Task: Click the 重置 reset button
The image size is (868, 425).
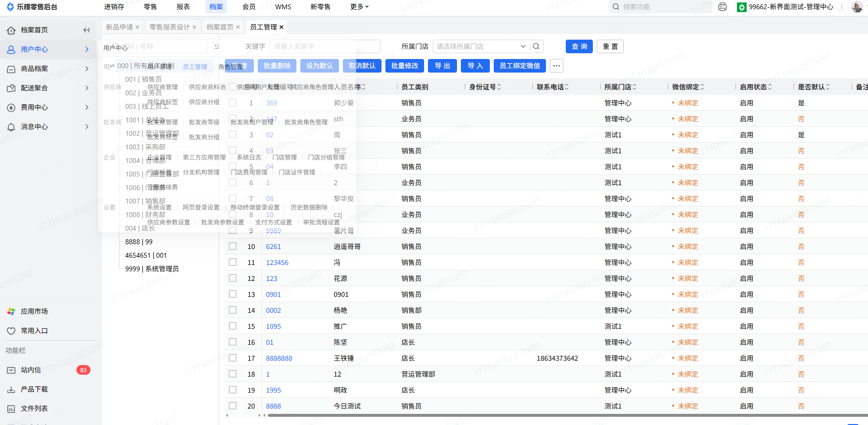Action: (610, 46)
